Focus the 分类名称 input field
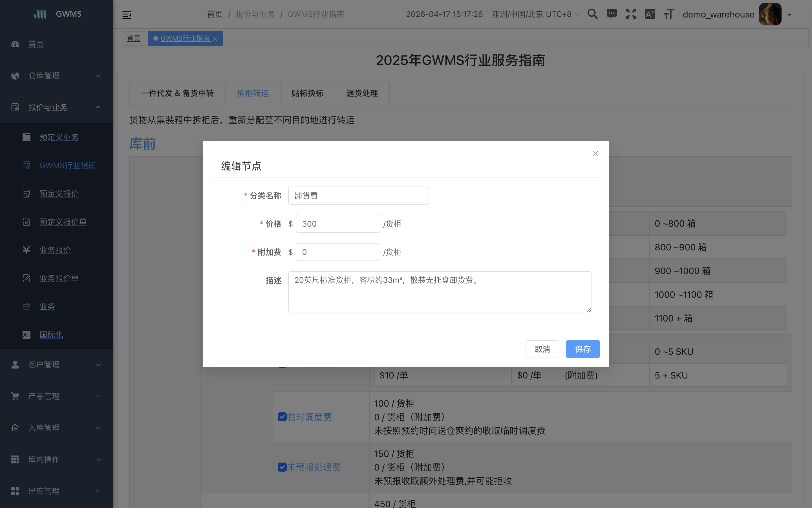The image size is (812, 508). [358, 196]
